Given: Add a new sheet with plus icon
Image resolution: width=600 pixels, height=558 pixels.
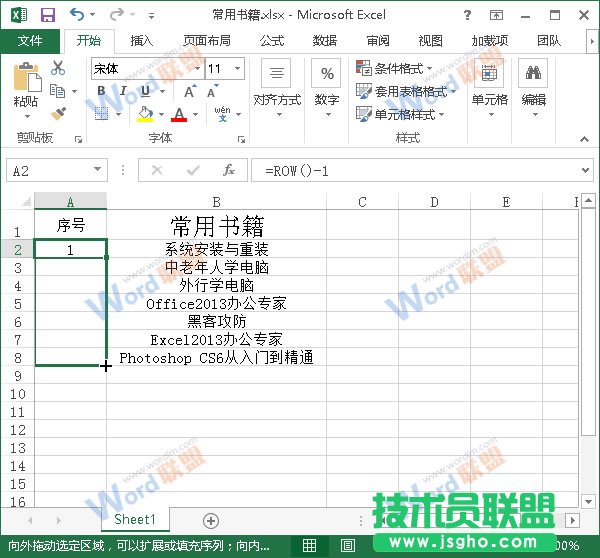Looking at the screenshot, I should (x=210, y=520).
